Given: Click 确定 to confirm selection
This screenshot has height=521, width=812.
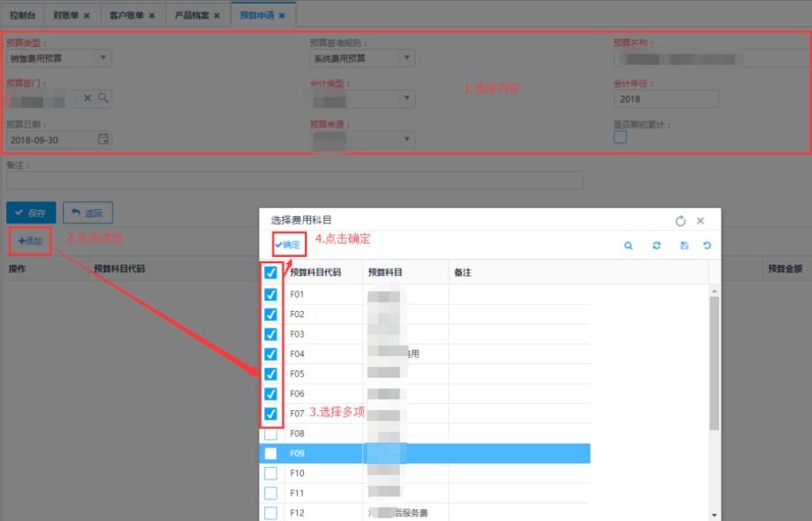Looking at the screenshot, I should pyautogui.click(x=288, y=245).
